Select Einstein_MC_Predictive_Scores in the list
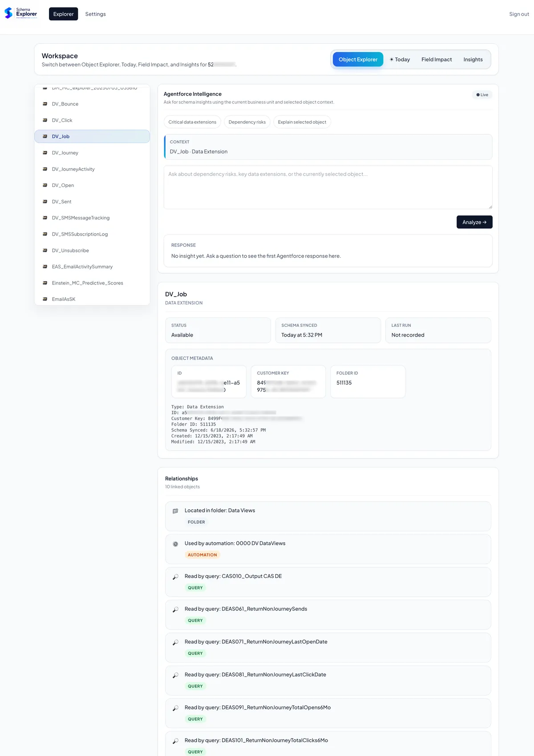The image size is (534, 756). point(92,283)
